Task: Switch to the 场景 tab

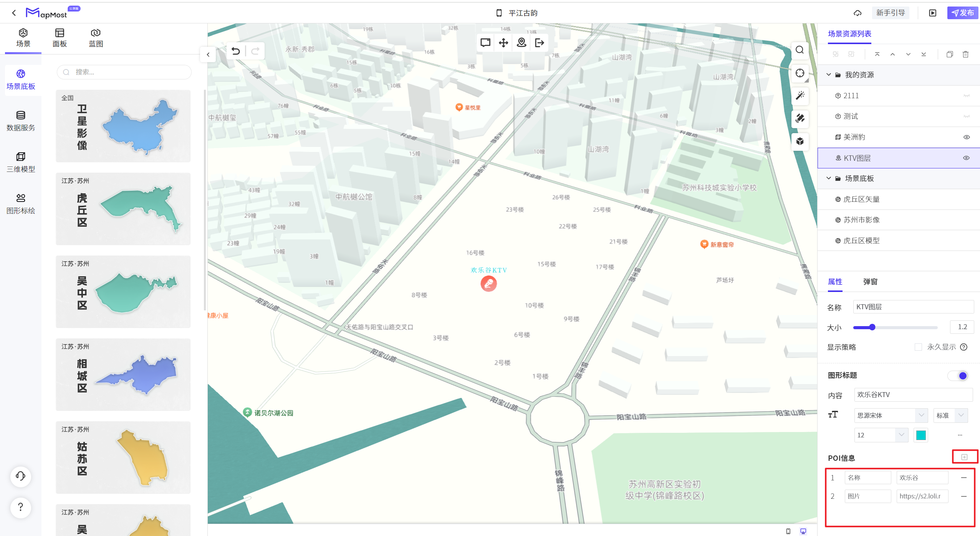Action: coord(23,38)
